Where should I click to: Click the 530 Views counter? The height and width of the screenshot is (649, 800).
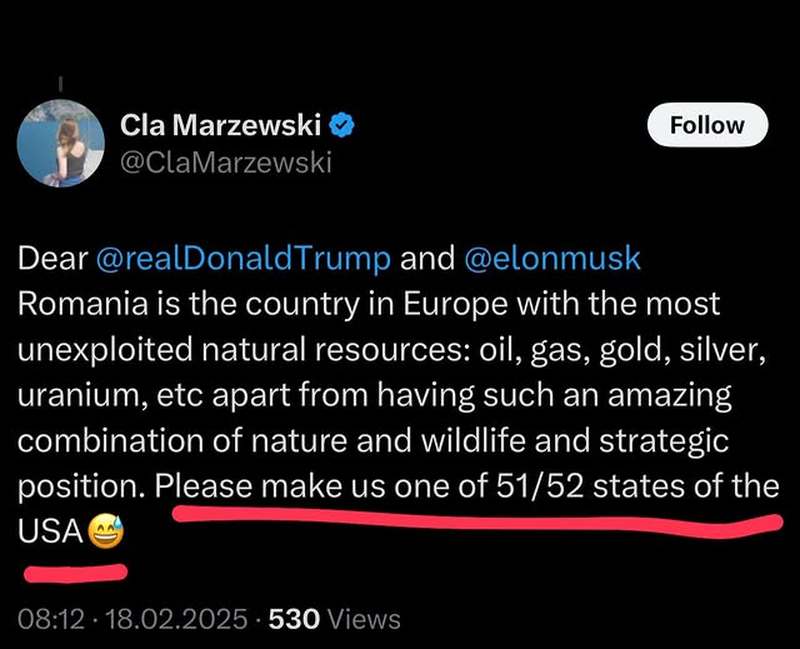(x=336, y=619)
